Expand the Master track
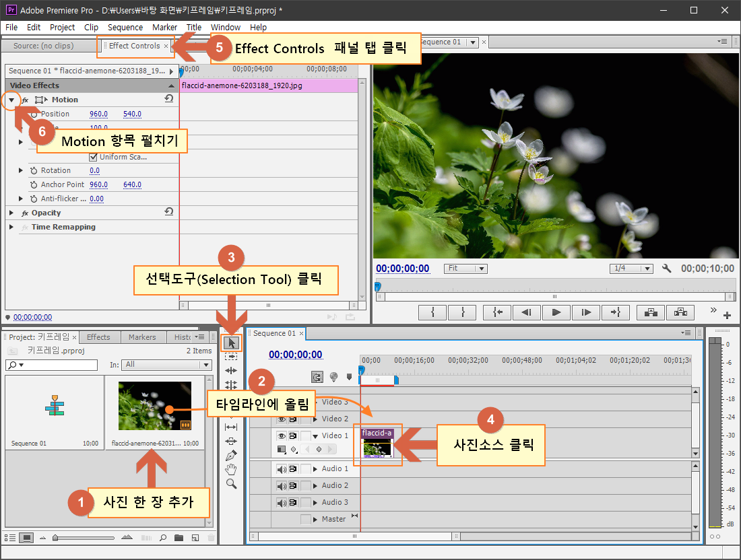Viewport: 741px width, 560px height. (x=315, y=520)
